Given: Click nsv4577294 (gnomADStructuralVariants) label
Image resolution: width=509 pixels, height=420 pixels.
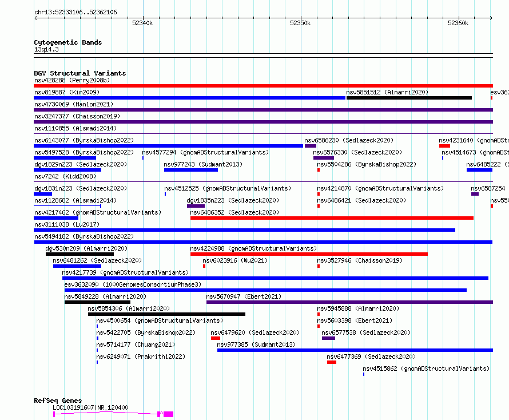Looking at the screenshot, I should click(x=205, y=152).
